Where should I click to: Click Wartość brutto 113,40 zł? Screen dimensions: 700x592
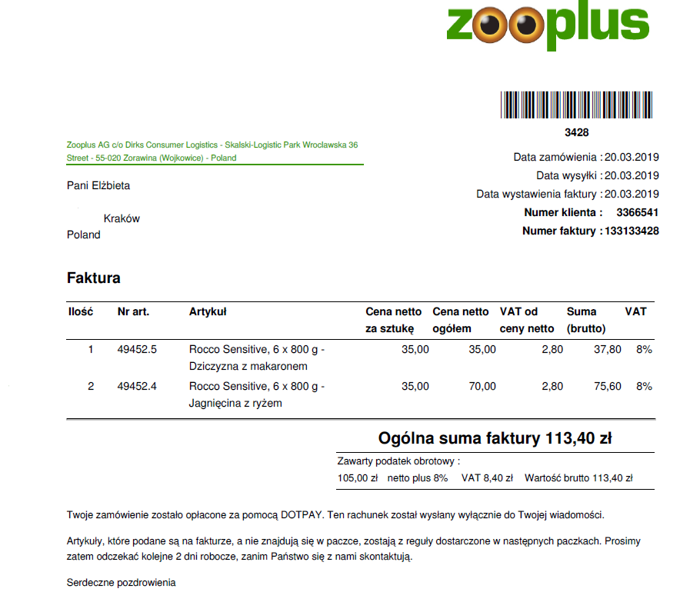578,477
